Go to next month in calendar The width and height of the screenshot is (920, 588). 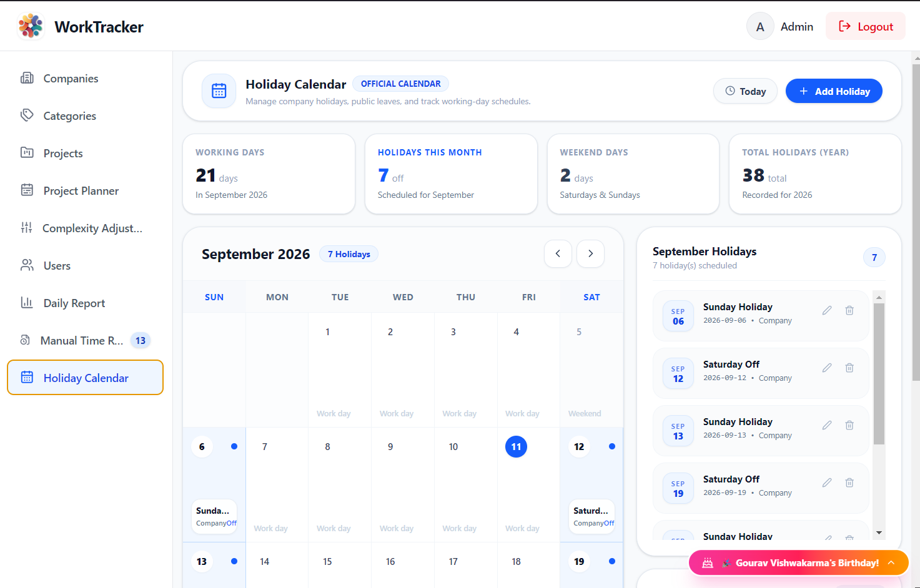click(590, 253)
